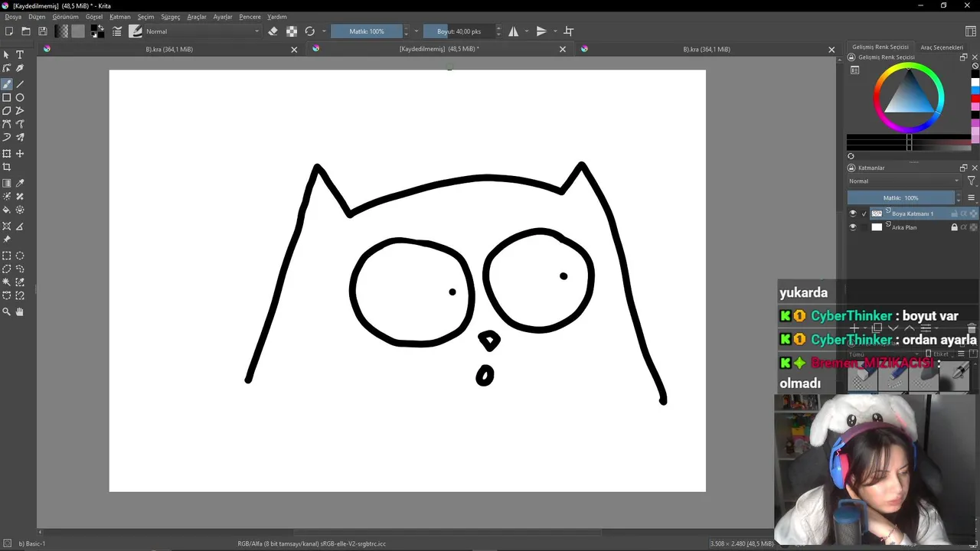
Task: Expand the vertical mirror options arrow
Action: (x=554, y=31)
